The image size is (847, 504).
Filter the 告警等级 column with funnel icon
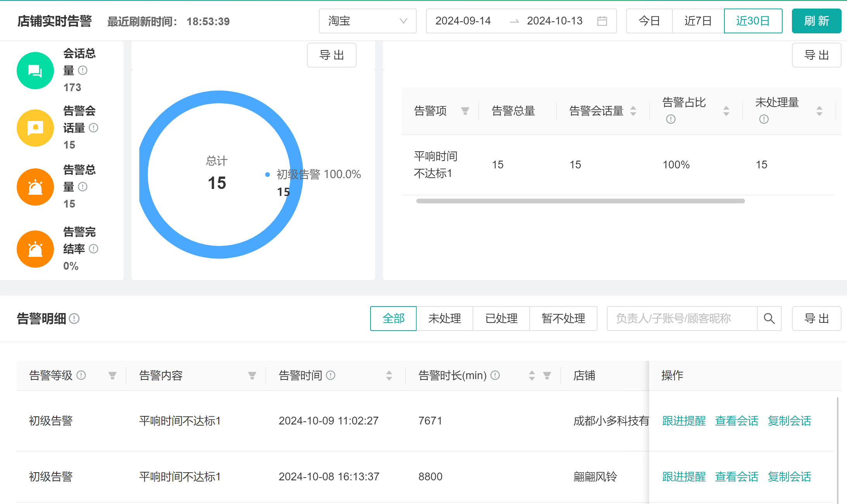click(113, 376)
